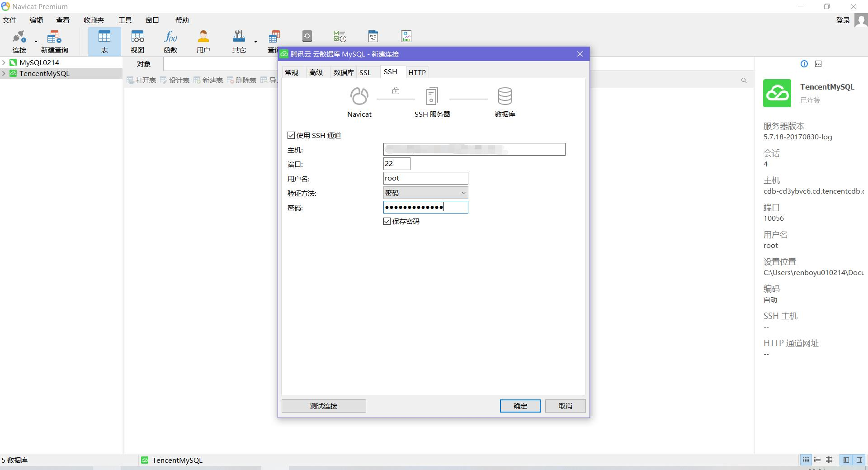Click the 取消 cancel button
The image size is (868, 470).
pos(565,406)
